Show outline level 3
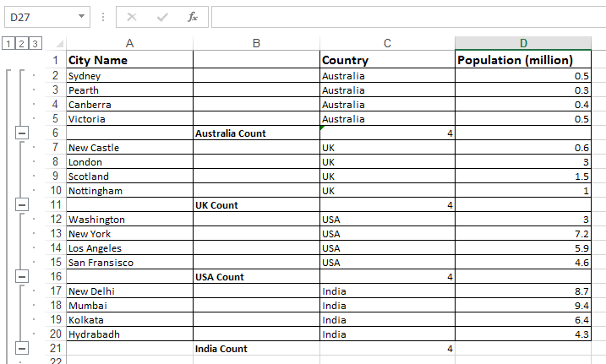The image size is (606, 364). pyautogui.click(x=35, y=44)
